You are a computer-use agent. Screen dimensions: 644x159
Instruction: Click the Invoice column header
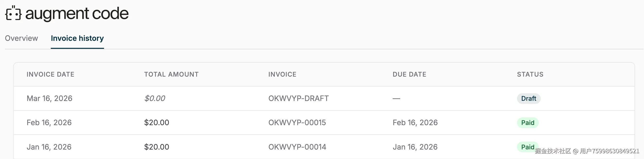(x=282, y=74)
